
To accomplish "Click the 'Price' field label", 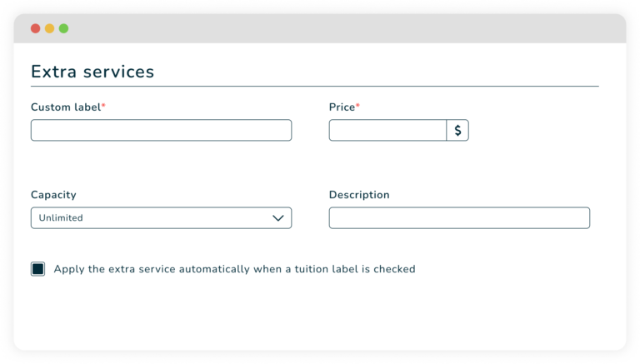I will (342, 107).
